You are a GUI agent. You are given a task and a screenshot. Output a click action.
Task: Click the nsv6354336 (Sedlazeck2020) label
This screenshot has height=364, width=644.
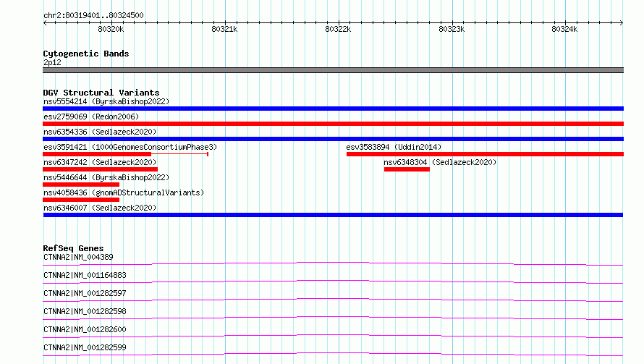(x=100, y=132)
